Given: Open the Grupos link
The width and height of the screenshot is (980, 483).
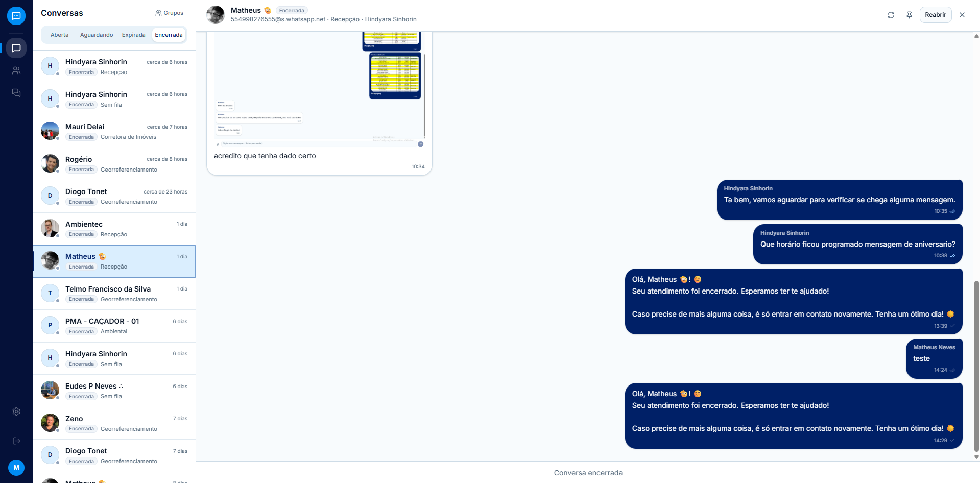Looking at the screenshot, I should click(169, 13).
